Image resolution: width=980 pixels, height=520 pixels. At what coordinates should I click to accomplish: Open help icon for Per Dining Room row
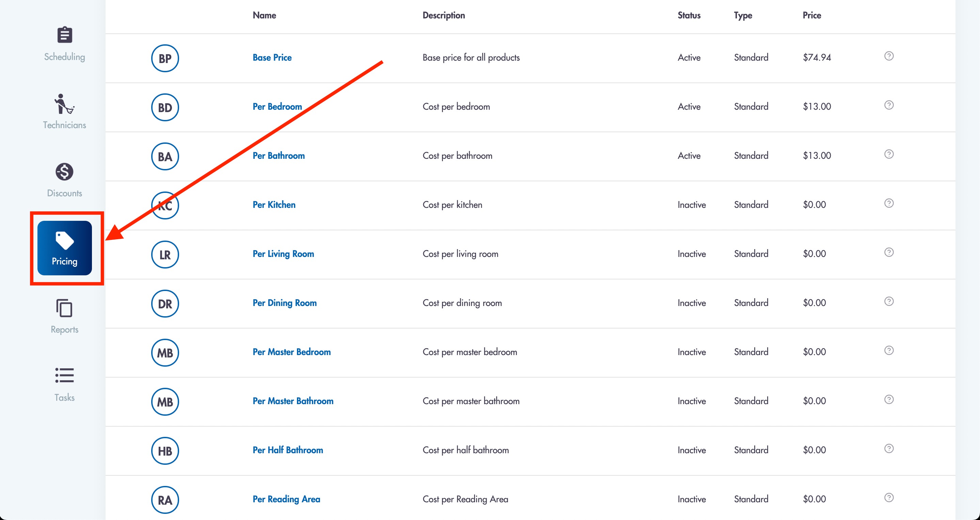pyautogui.click(x=889, y=302)
